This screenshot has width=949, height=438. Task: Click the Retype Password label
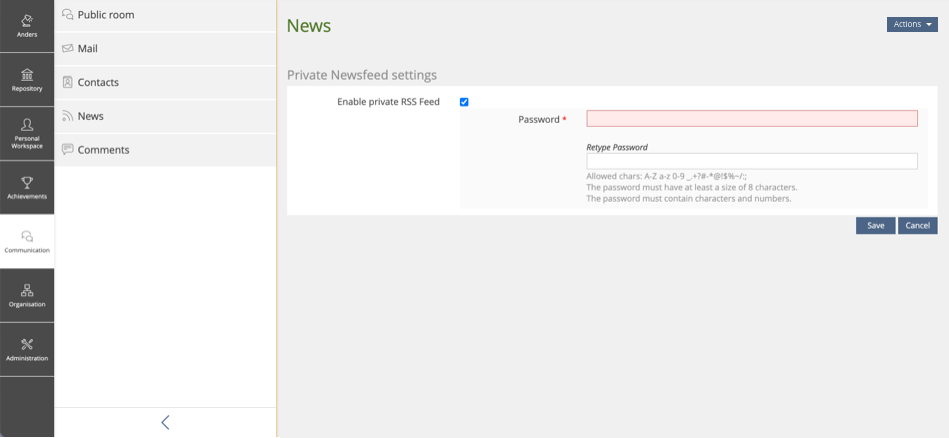[x=617, y=147]
